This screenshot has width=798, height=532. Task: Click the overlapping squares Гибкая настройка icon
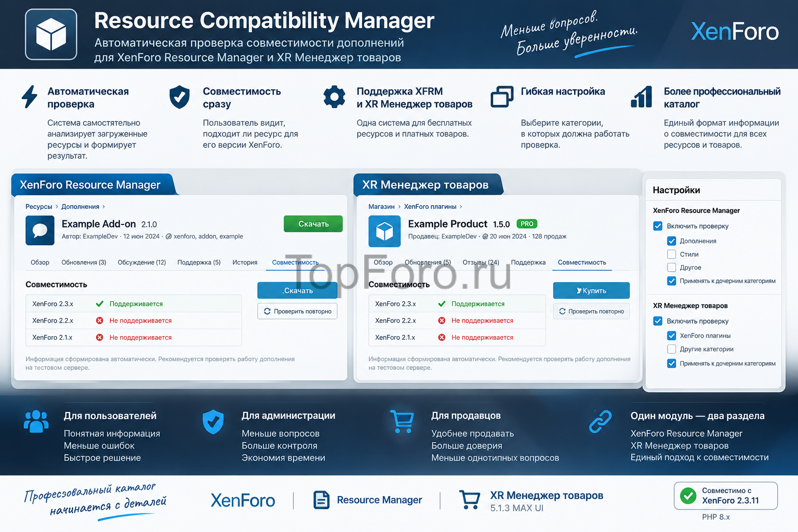pyautogui.click(x=502, y=97)
